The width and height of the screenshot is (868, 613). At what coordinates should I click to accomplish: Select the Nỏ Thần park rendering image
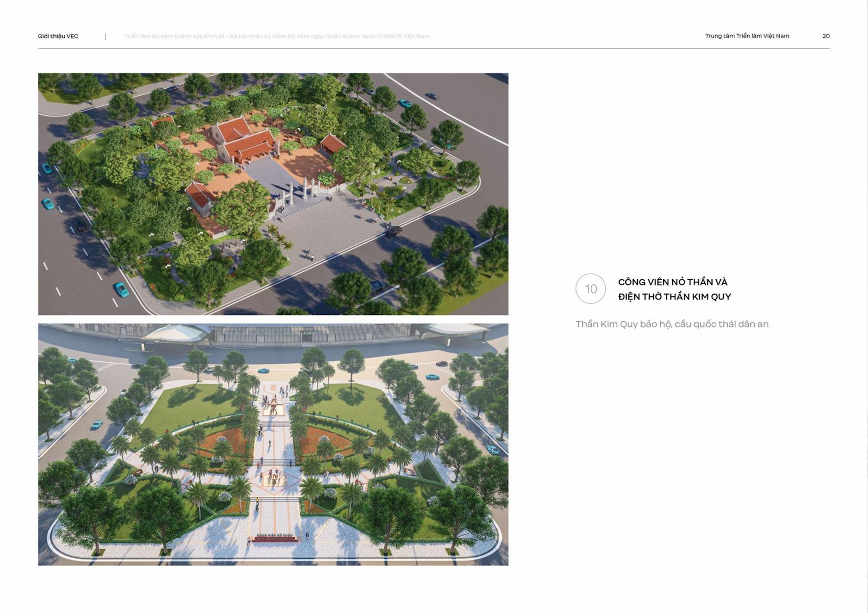click(273, 444)
